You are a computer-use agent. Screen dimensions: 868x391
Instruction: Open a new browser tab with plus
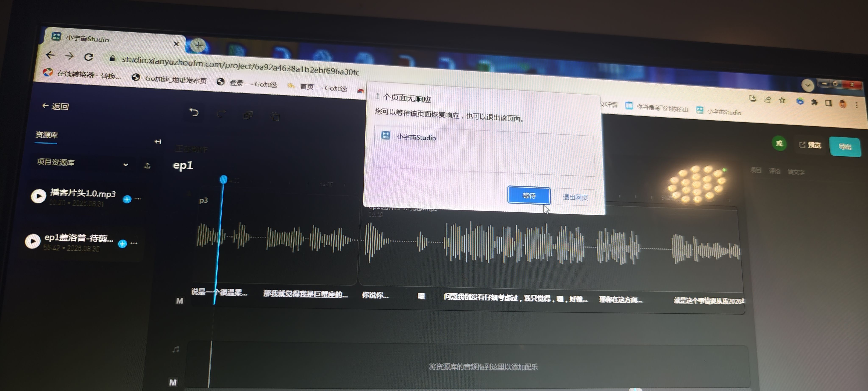[198, 45]
